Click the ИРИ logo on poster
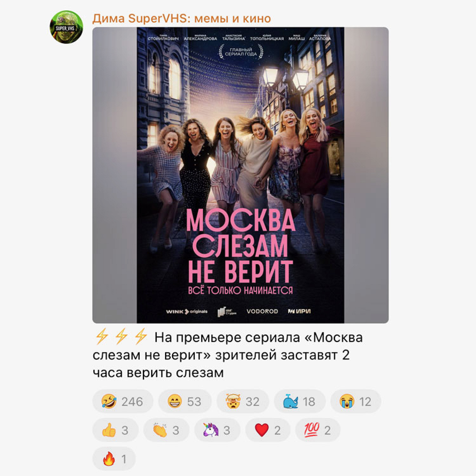Viewport: 476px width, 476px height. pyautogui.click(x=299, y=311)
